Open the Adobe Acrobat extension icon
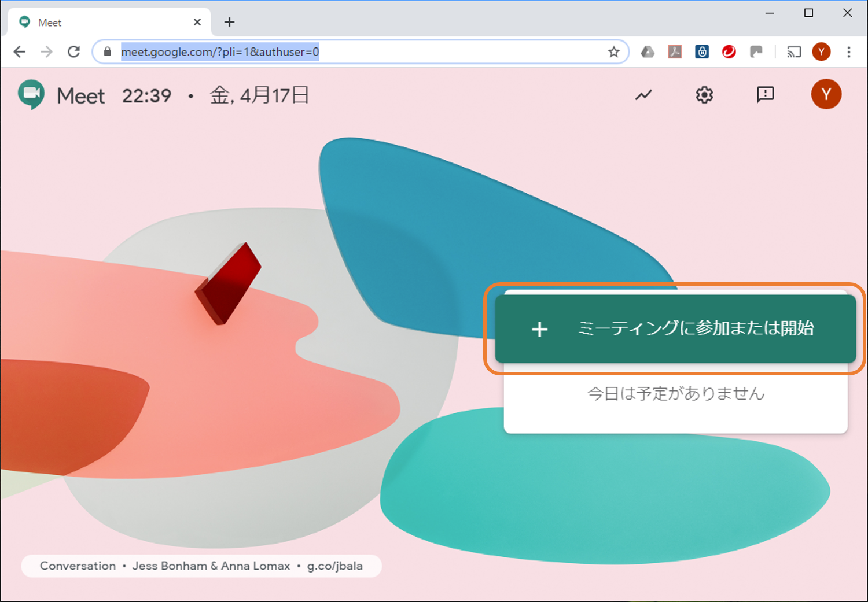The height and width of the screenshot is (602, 868). [675, 52]
